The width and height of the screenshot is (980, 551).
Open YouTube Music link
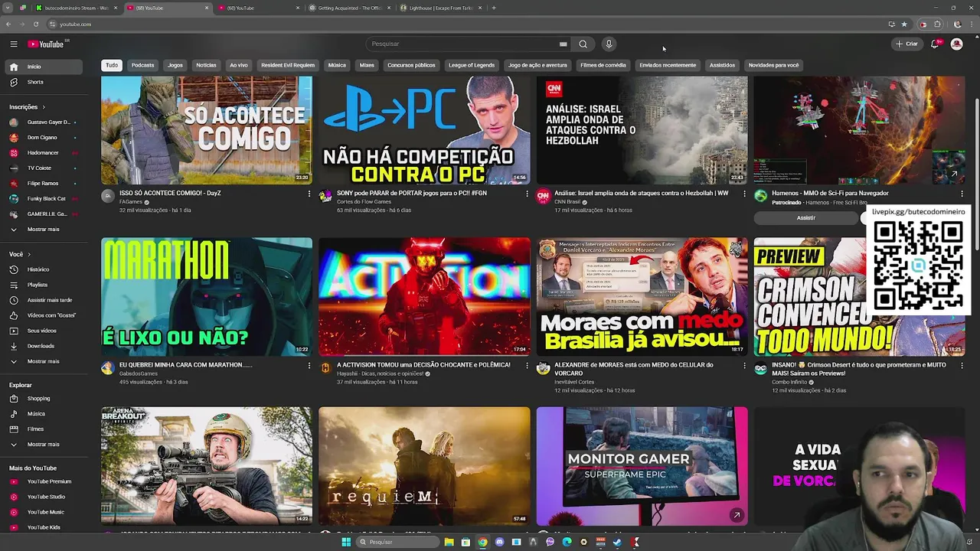(x=45, y=512)
